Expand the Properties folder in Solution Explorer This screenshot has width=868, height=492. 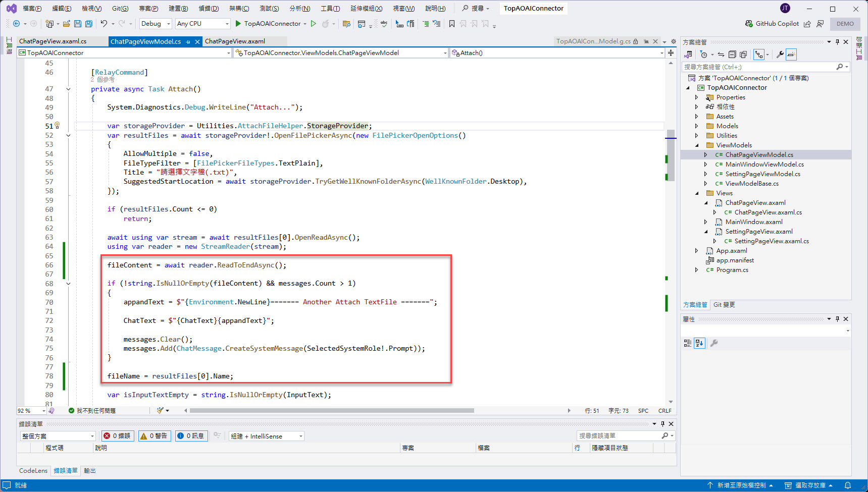696,97
